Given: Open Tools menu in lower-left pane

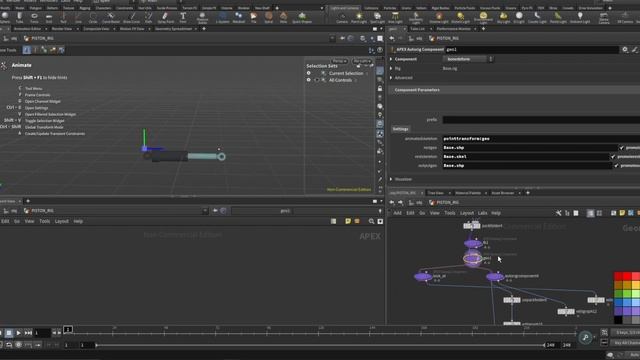Looking at the screenshot, I should [44, 221].
